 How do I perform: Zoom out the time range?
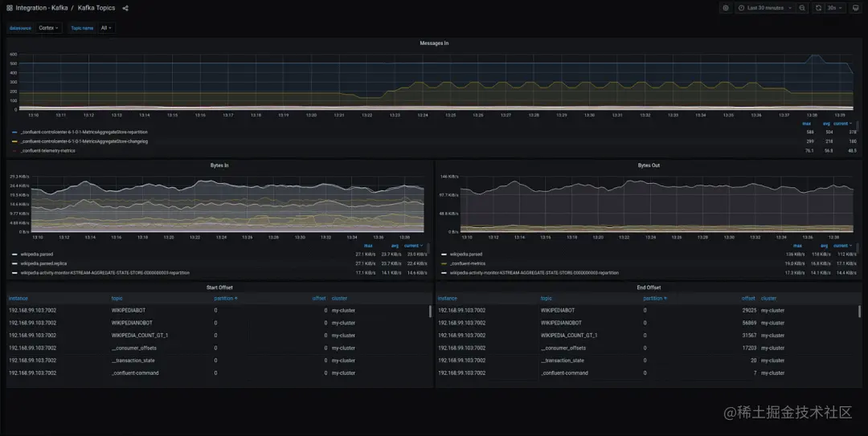tap(802, 8)
